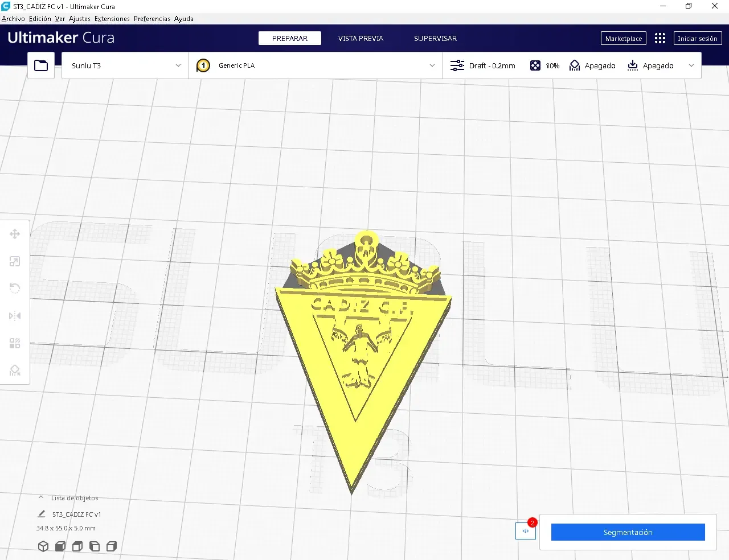
Task: Expand the Sunlu T3 printer dropdown
Action: [125, 65]
